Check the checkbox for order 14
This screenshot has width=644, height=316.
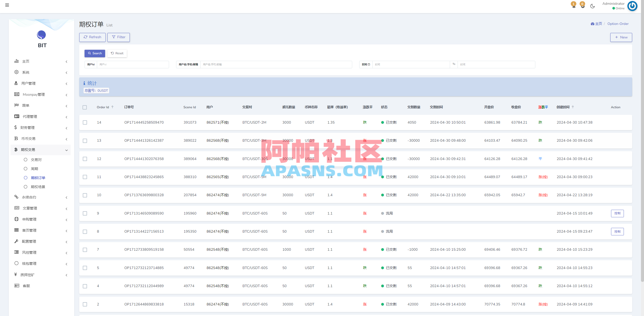coord(85,122)
